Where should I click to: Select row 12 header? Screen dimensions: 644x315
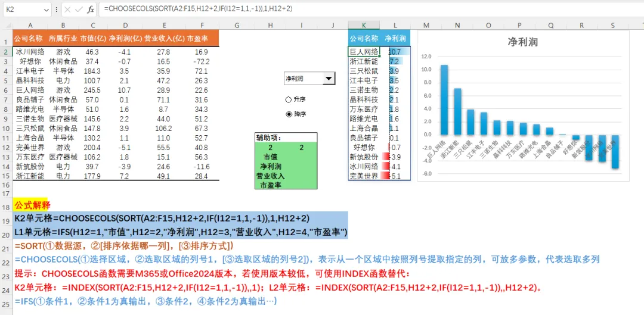(6, 148)
